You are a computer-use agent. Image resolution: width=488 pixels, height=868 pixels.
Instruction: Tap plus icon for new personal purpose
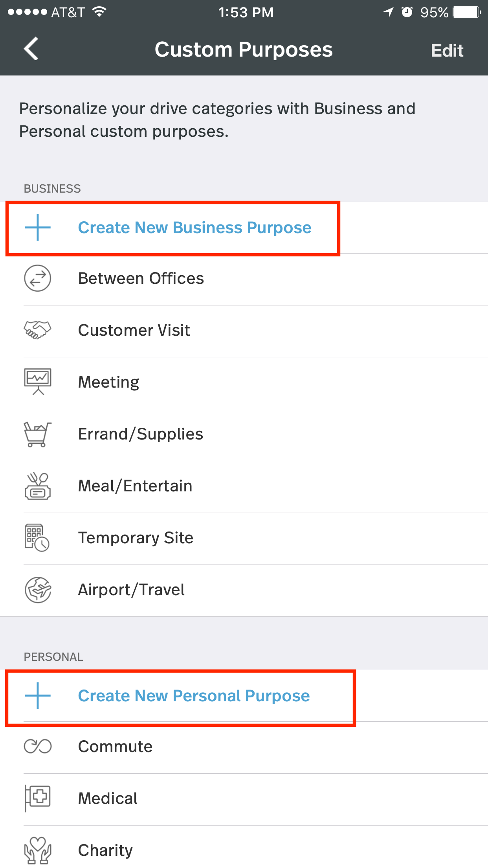pyautogui.click(x=38, y=695)
